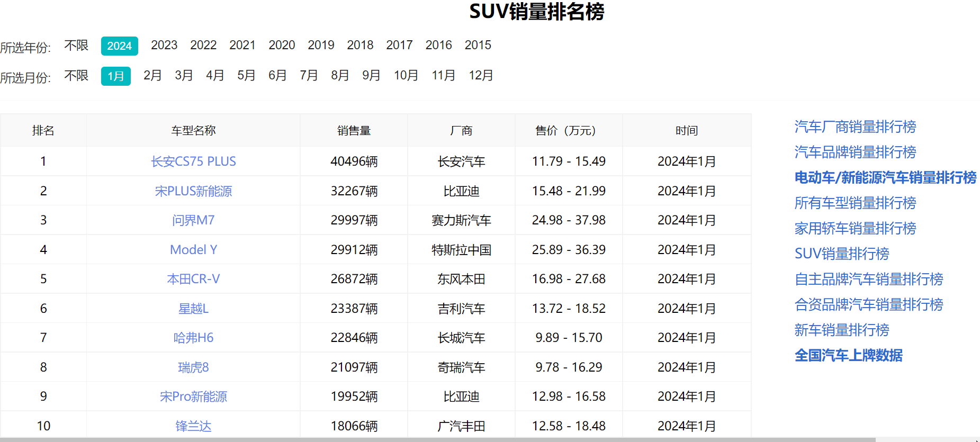The height and width of the screenshot is (442, 980).
Task: Select the 12月 month filter
Action: 481,75
